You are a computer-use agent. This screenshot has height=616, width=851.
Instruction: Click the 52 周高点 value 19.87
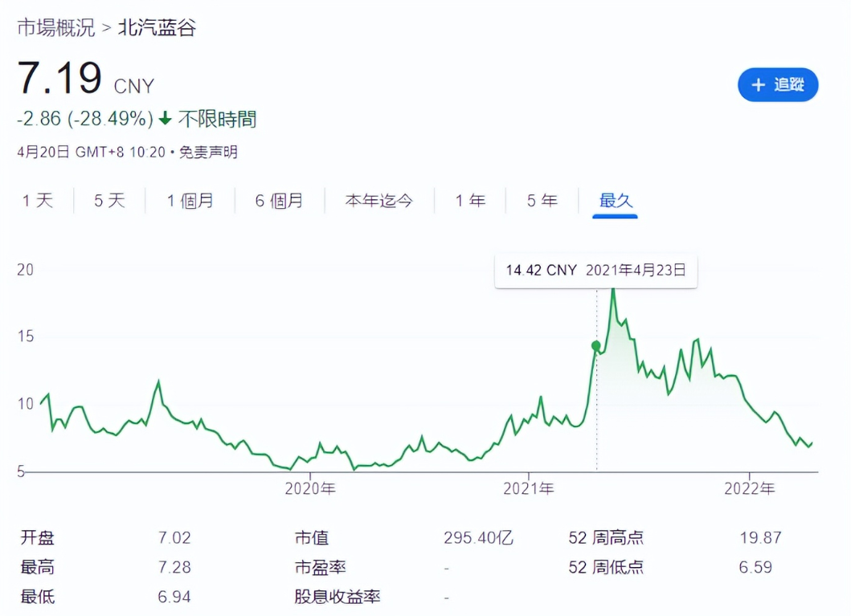(760, 537)
